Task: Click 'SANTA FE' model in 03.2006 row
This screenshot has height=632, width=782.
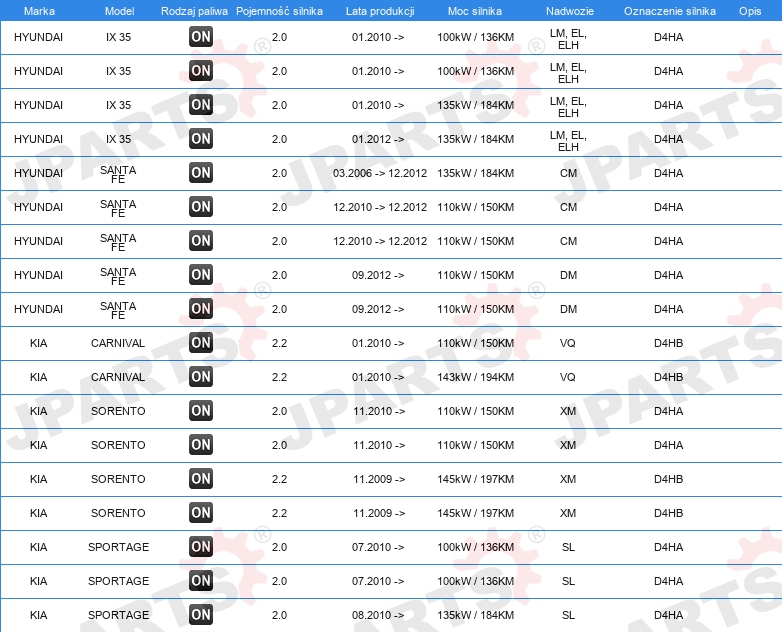Action: pos(118,174)
